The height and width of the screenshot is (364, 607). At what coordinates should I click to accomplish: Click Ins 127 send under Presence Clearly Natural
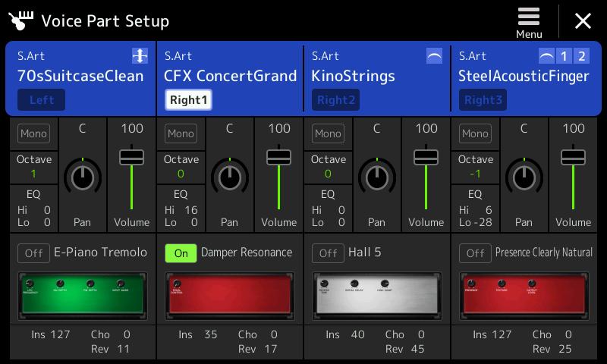[x=492, y=334]
